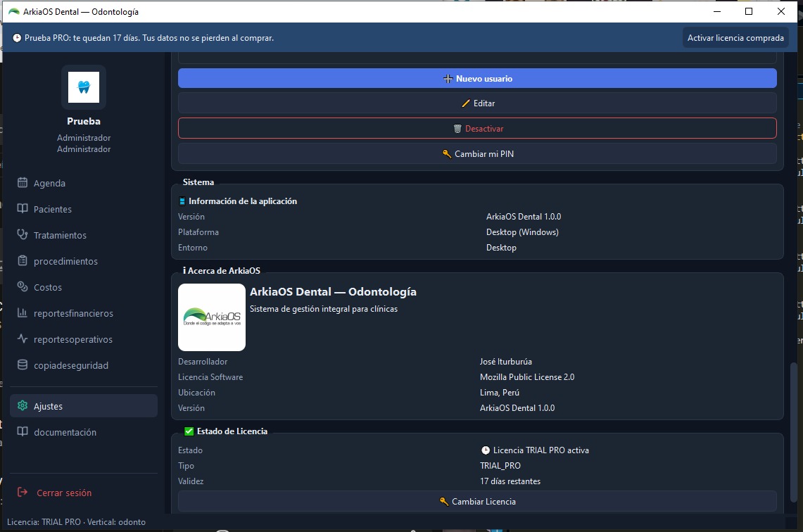Screen dimensions: 803x532
Task: Click the reportesfinancieros bar chart icon
Action: click(x=23, y=313)
